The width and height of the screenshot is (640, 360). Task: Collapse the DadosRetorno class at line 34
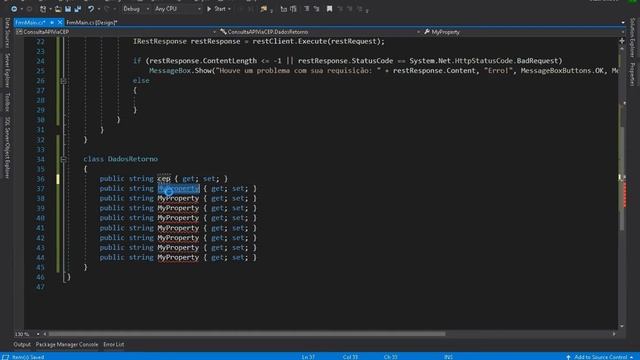pyautogui.click(x=64, y=159)
